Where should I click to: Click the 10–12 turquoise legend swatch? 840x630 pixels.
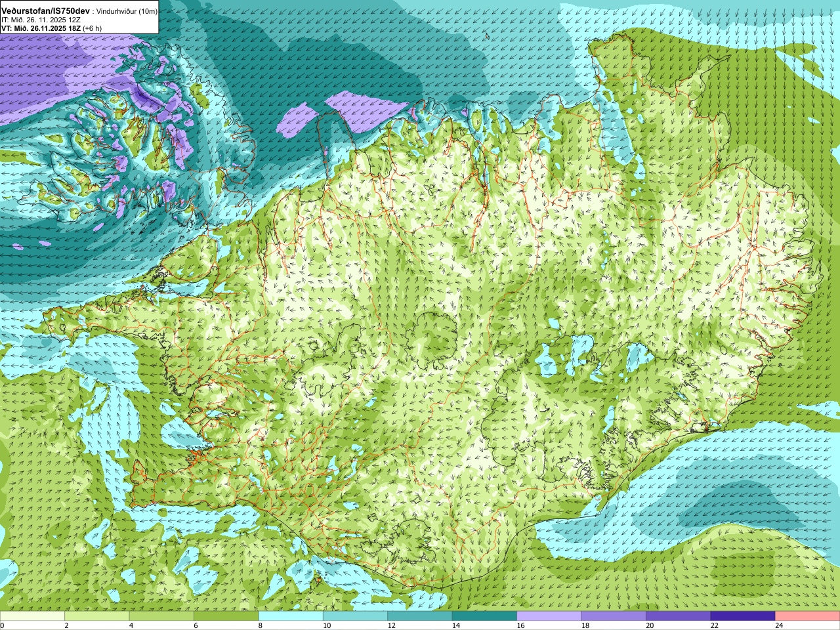pyautogui.click(x=355, y=616)
